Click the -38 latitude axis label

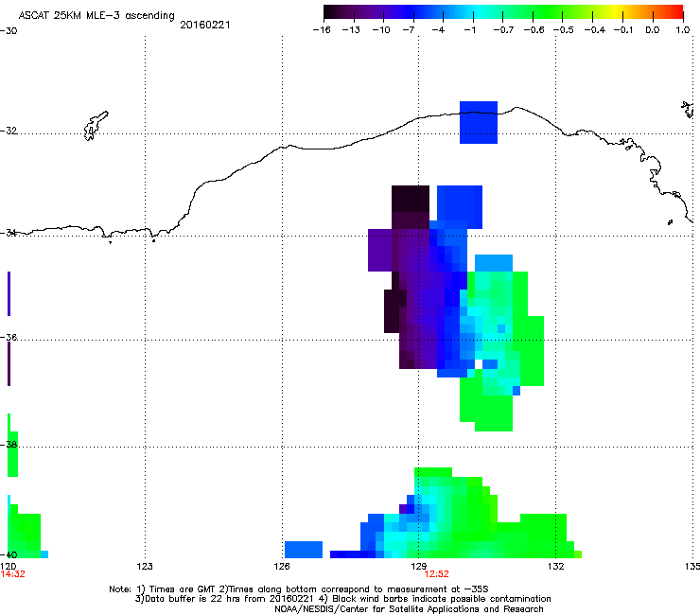9,445
